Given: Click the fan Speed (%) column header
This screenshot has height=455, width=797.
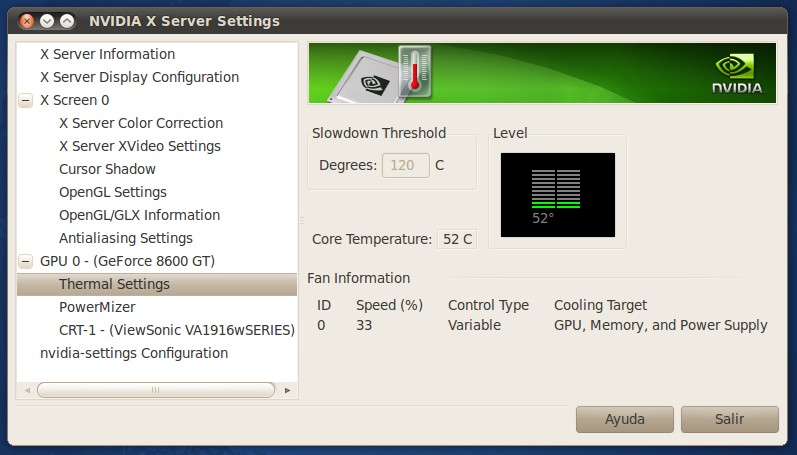Looking at the screenshot, I should [389, 305].
